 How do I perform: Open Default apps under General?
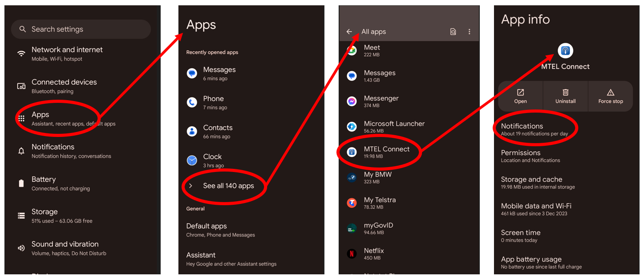pyautogui.click(x=251, y=230)
